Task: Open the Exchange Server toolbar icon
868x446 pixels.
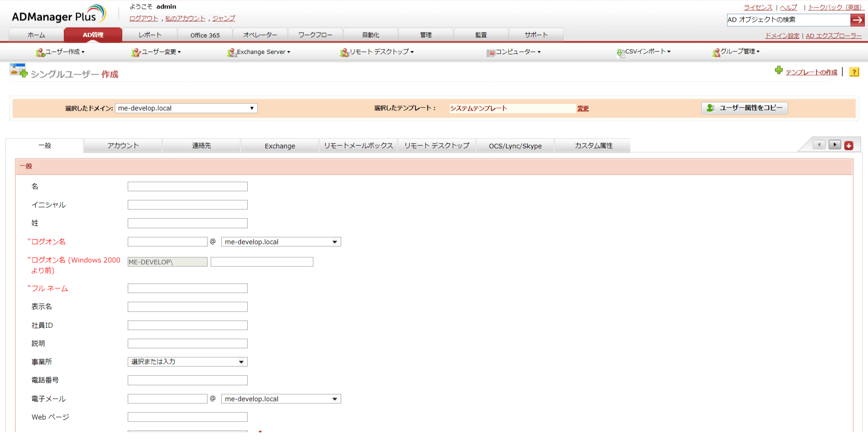Action: pos(232,52)
